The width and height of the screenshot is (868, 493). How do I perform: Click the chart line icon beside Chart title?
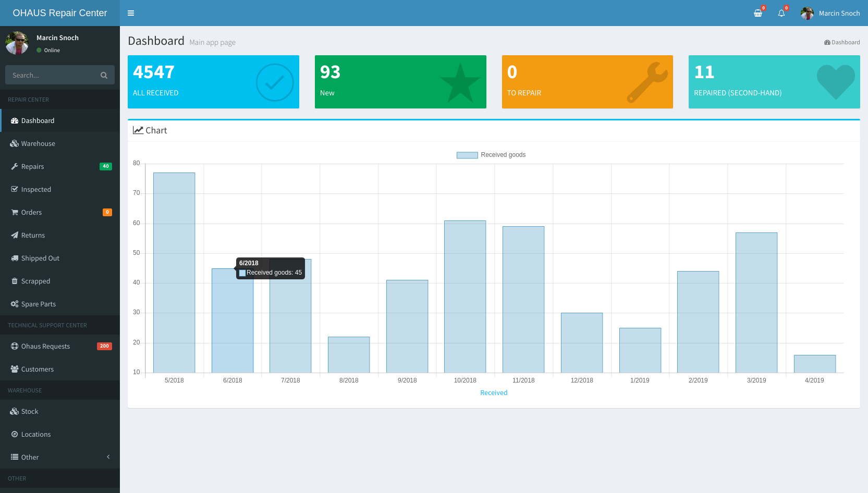(138, 130)
